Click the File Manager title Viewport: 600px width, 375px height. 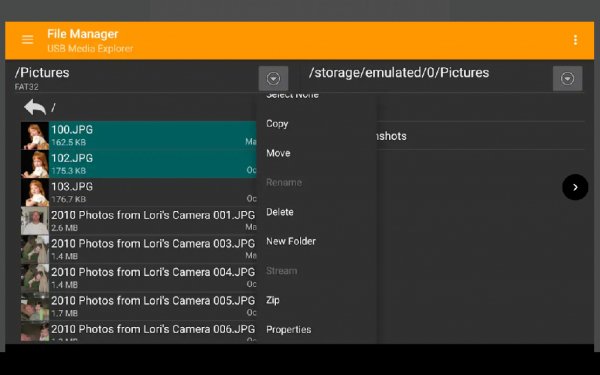(83, 34)
